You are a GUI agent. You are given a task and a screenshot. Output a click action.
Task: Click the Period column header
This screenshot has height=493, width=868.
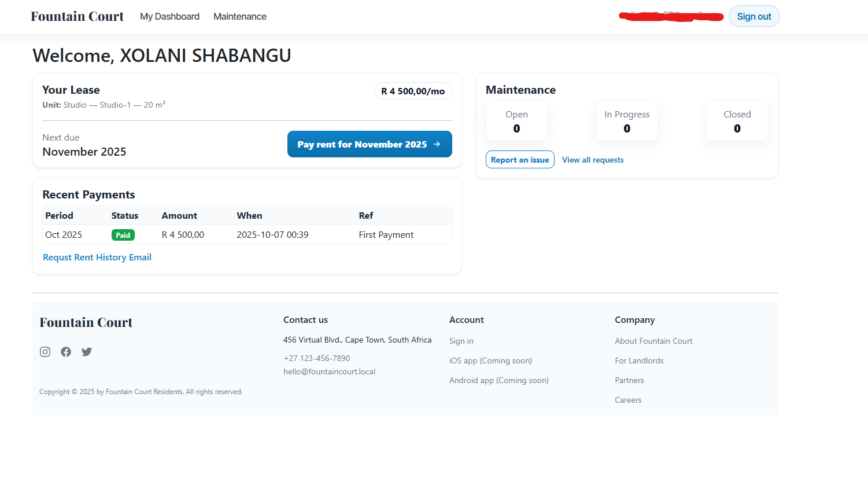click(x=59, y=216)
